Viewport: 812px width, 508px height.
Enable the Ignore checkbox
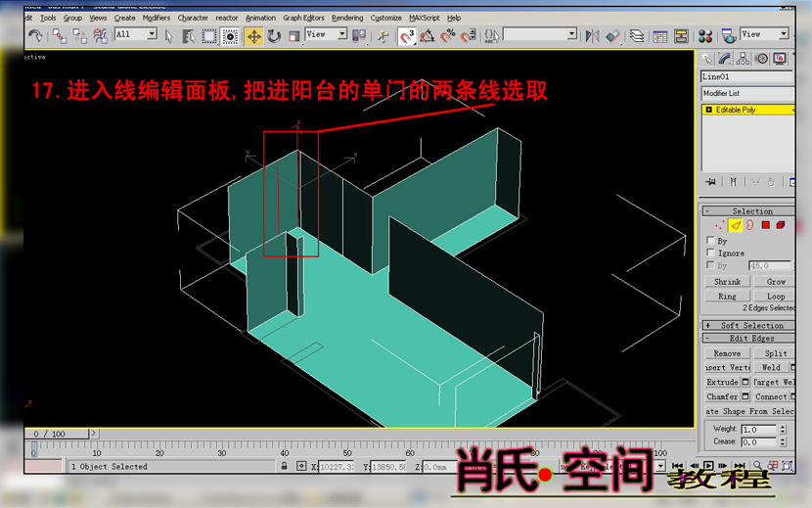710,253
